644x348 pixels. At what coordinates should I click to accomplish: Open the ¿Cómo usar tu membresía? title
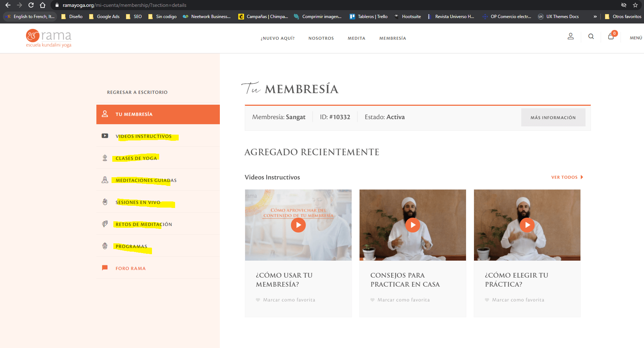point(284,280)
